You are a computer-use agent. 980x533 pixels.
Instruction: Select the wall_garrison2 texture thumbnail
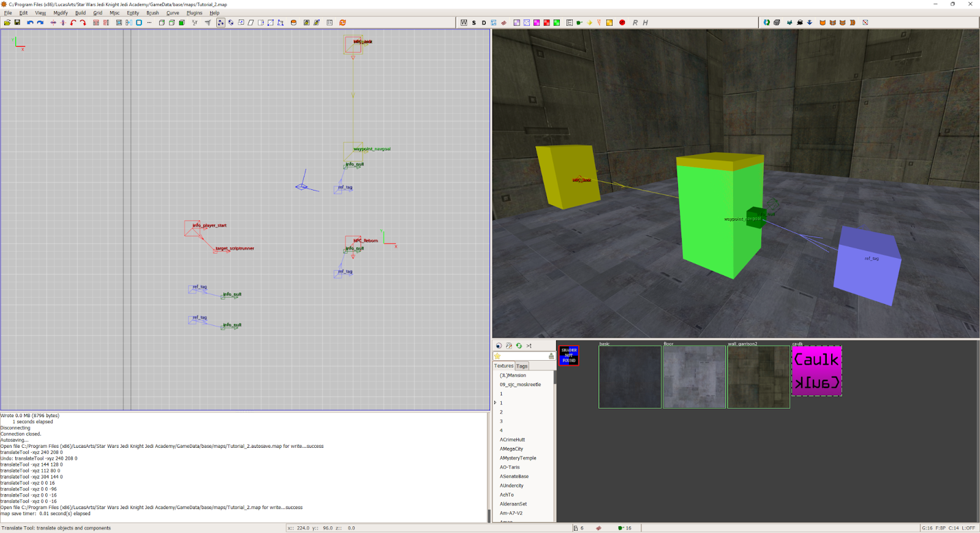(758, 377)
